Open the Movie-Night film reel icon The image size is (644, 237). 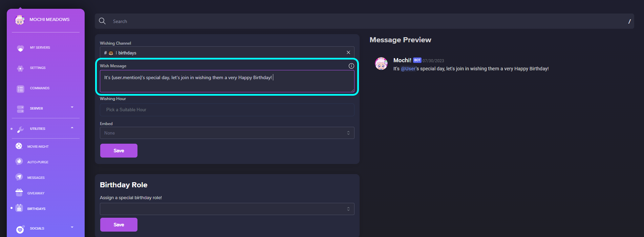tap(19, 146)
